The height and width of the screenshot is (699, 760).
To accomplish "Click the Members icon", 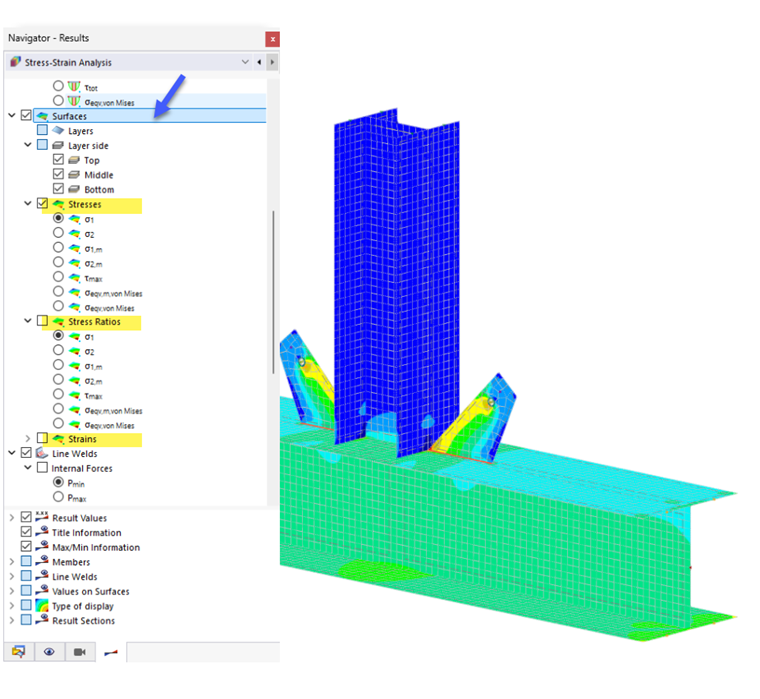I will tap(42, 560).
